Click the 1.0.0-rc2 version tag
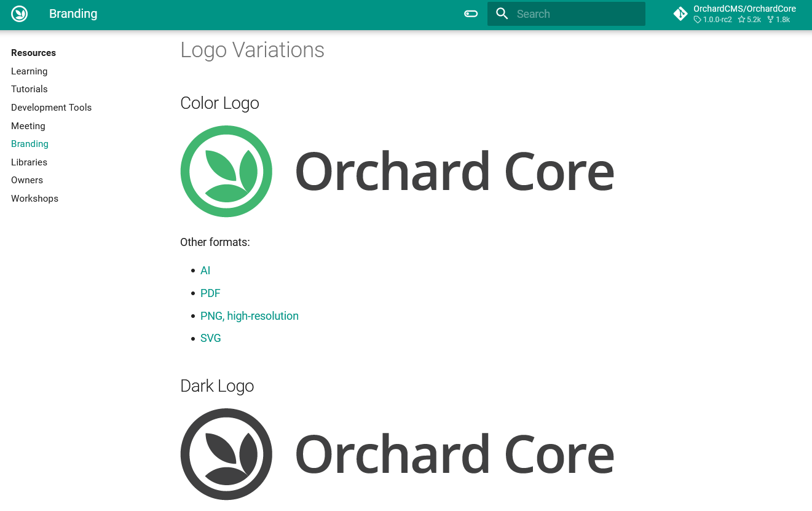Image resolution: width=812 pixels, height=511 pixels. [x=713, y=20]
